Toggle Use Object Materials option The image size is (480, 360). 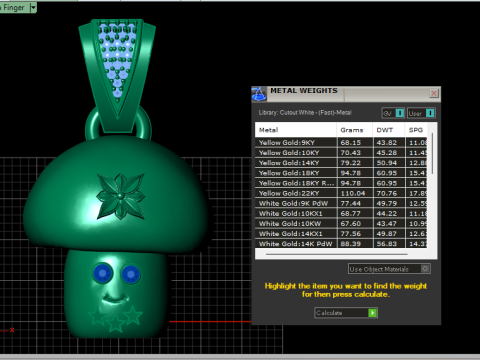[389, 269]
